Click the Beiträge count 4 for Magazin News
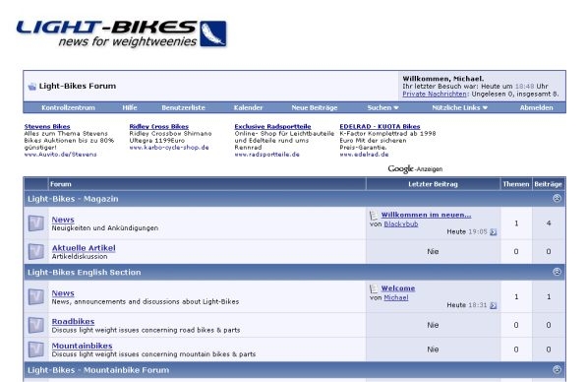 [549, 223]
